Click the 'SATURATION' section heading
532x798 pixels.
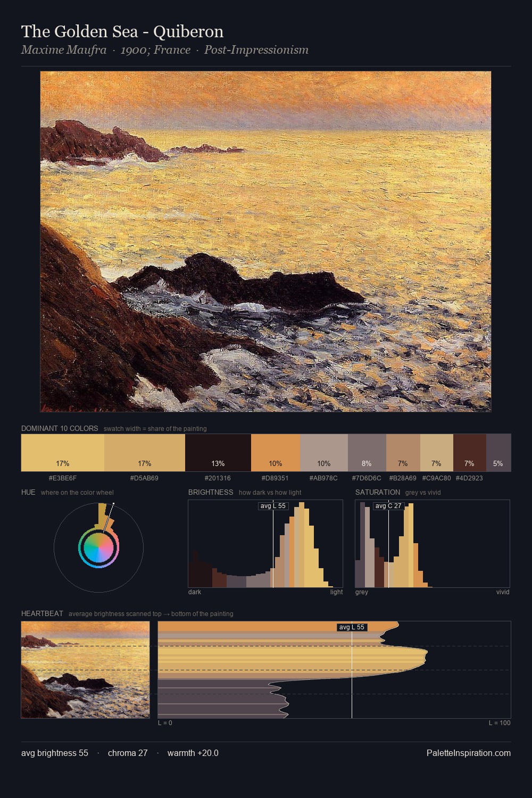[378, 492]
